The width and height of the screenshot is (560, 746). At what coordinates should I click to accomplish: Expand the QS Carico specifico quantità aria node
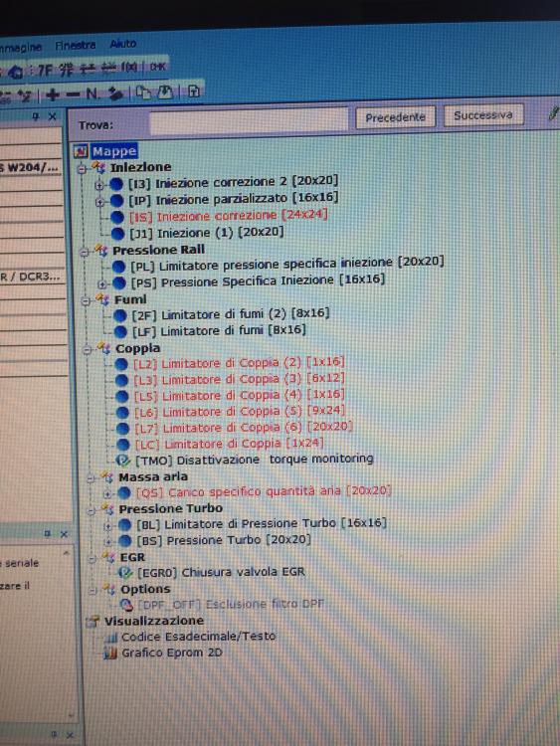coord(107,493)
